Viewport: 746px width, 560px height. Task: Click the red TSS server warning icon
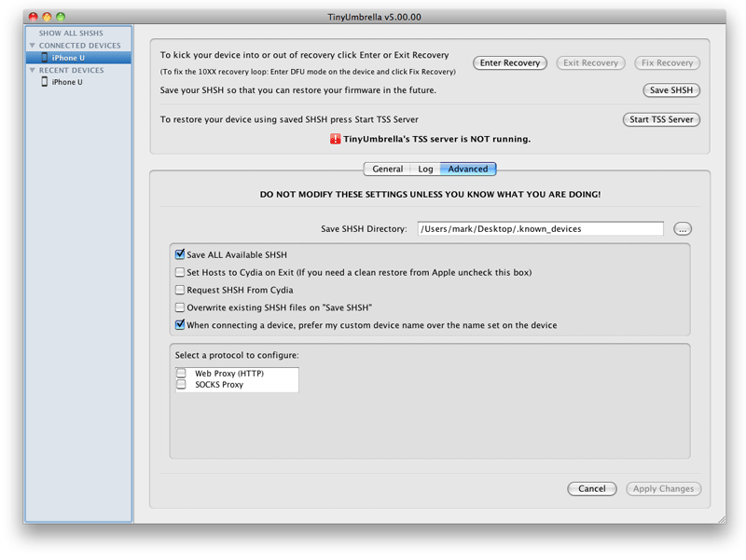coord(336,139)
